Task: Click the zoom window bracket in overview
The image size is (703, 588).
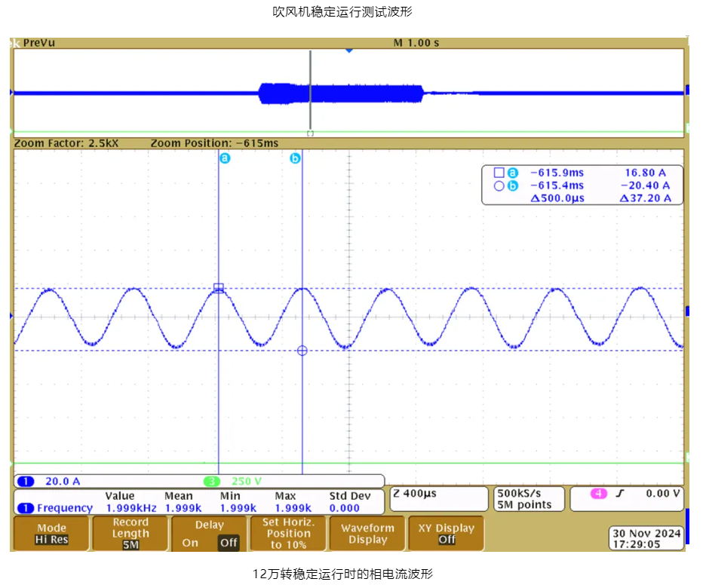Action: click(310, 133)
